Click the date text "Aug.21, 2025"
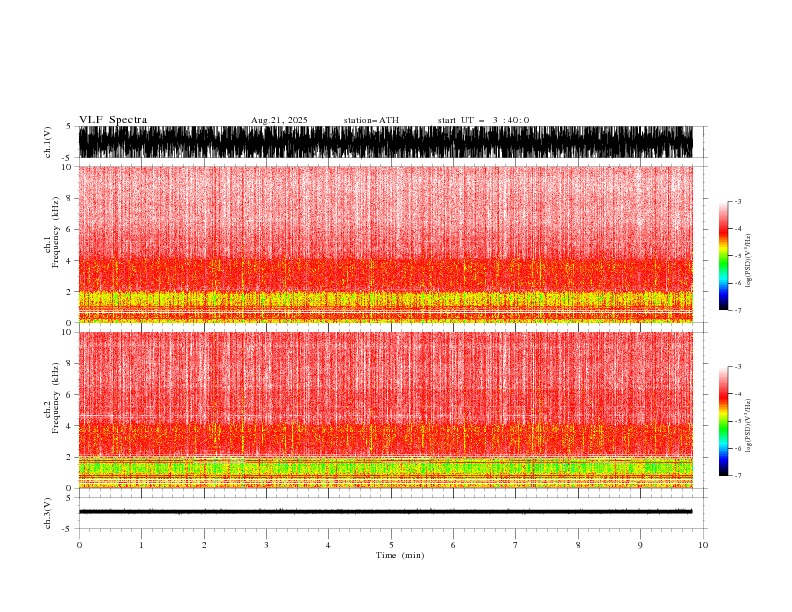 click(279, 120)
